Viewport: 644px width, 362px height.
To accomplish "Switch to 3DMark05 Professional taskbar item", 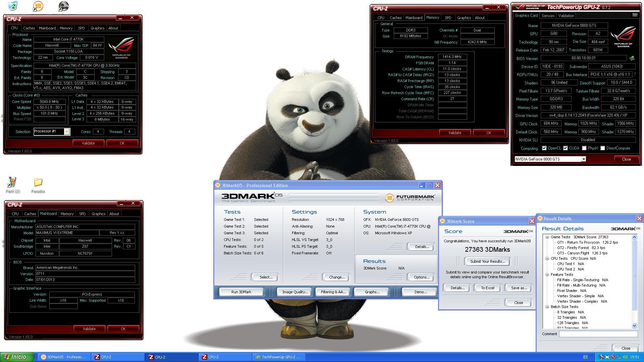I will coord(64,357).
